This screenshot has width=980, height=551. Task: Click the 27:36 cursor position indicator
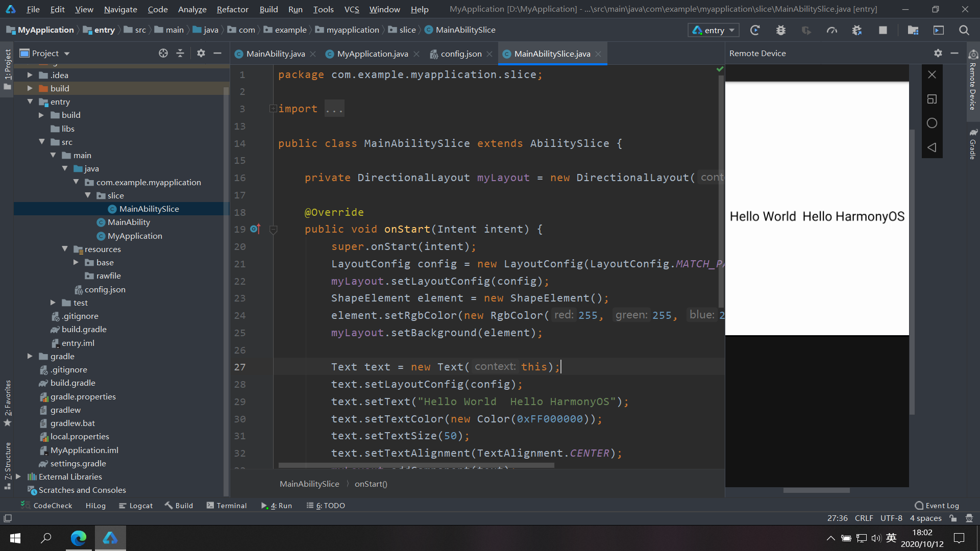point(837,518)
